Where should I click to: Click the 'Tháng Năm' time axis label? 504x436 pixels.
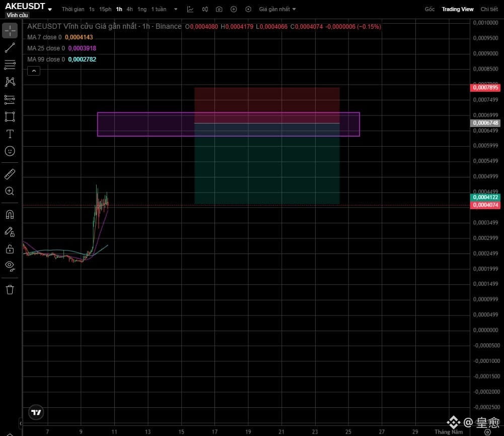[x=449, y=432]
